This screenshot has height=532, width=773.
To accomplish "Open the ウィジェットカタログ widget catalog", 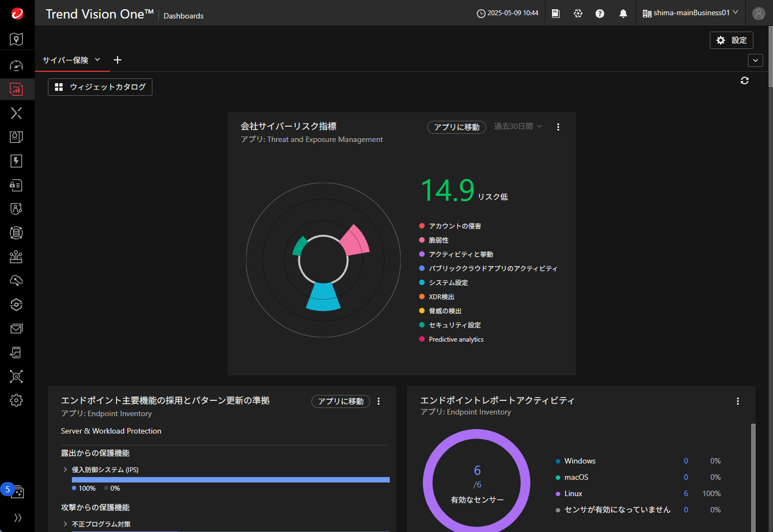I will (x=100, y=87).
